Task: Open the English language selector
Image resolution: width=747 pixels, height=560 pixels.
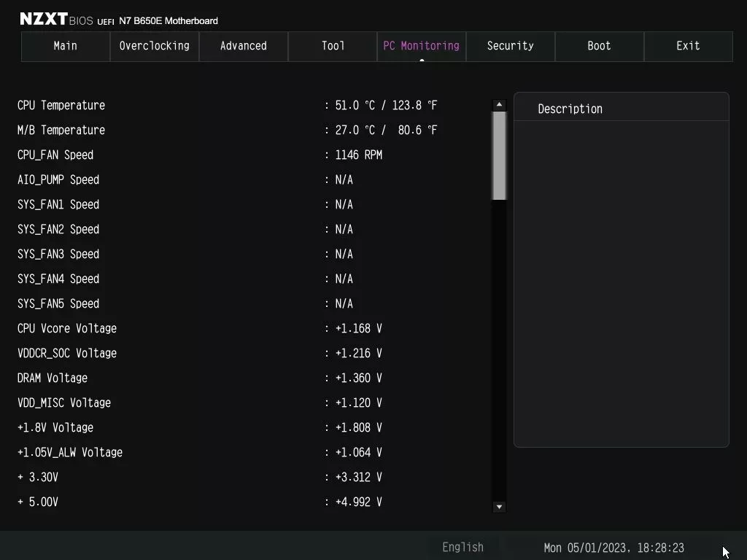Action: 462,547
